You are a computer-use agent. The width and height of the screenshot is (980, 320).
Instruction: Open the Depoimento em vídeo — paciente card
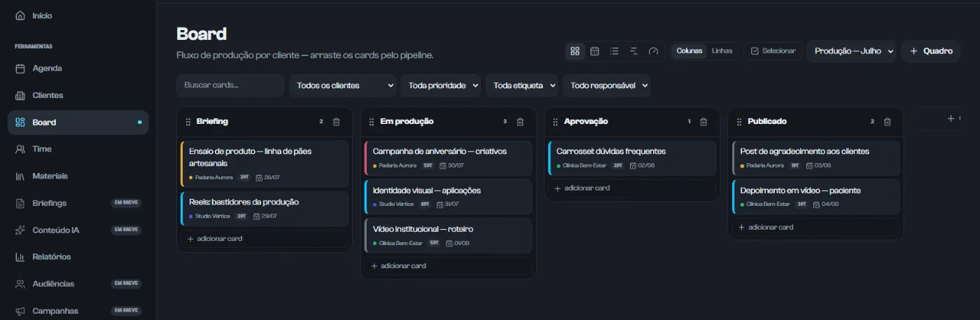(x=815, y=197)
